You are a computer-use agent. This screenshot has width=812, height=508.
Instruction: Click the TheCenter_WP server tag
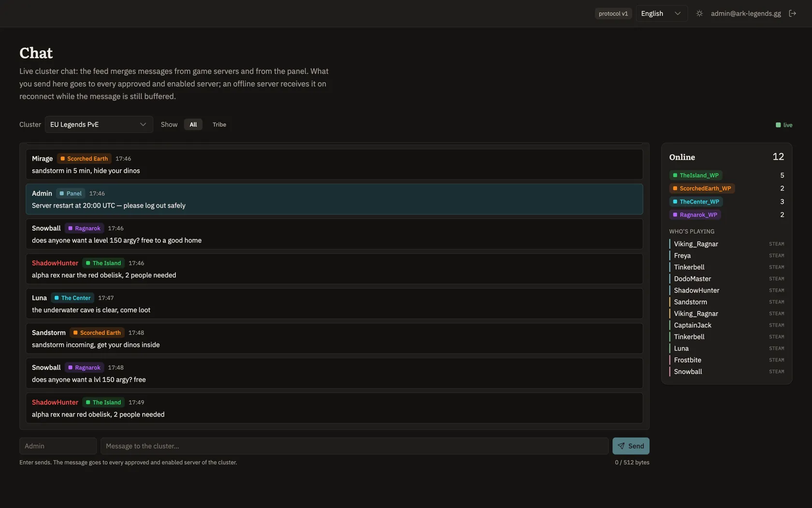tap(696, 202)
